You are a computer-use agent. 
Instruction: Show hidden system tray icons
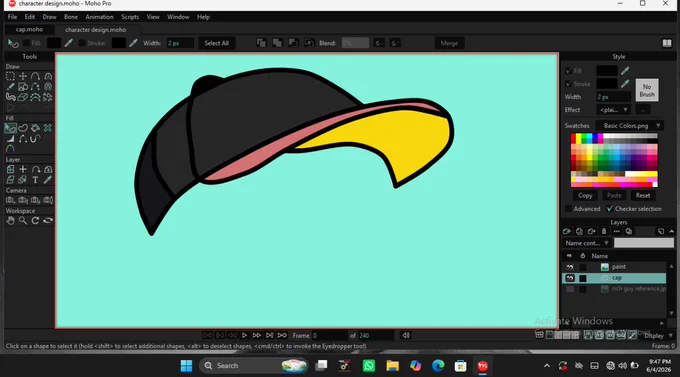[x=547, y=366]
